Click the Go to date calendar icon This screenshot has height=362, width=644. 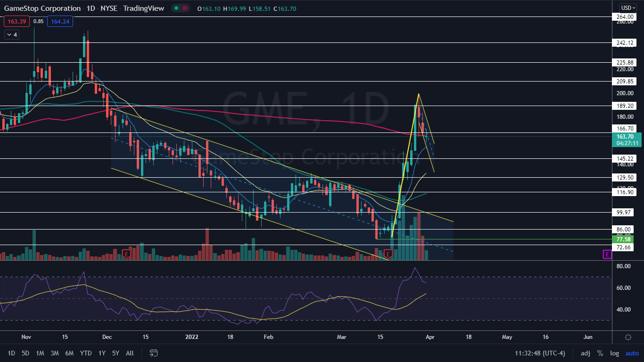tap(153, 353)
